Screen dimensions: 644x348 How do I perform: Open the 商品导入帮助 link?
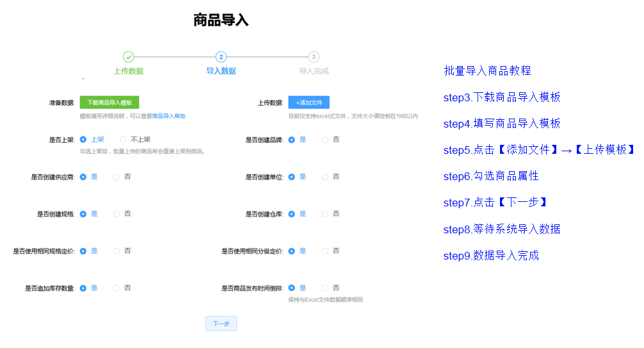point(169,117)
